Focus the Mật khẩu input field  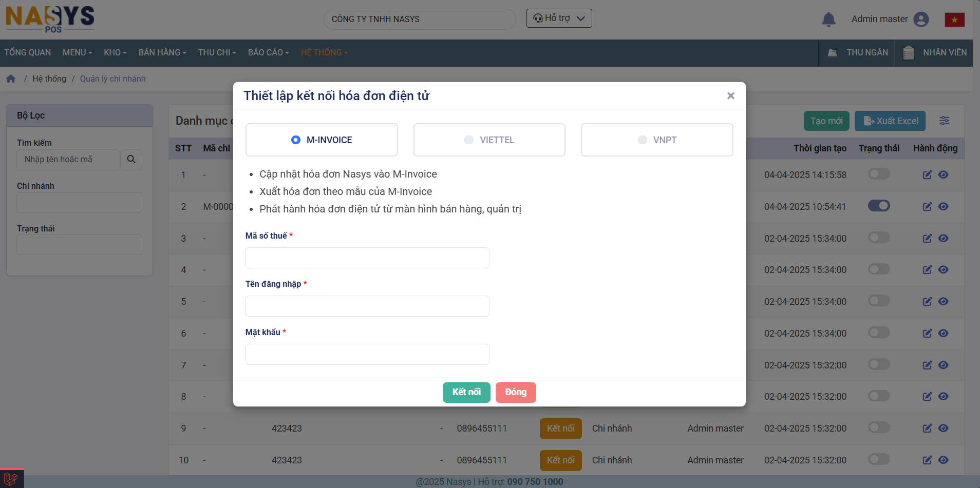coord(367,354)
